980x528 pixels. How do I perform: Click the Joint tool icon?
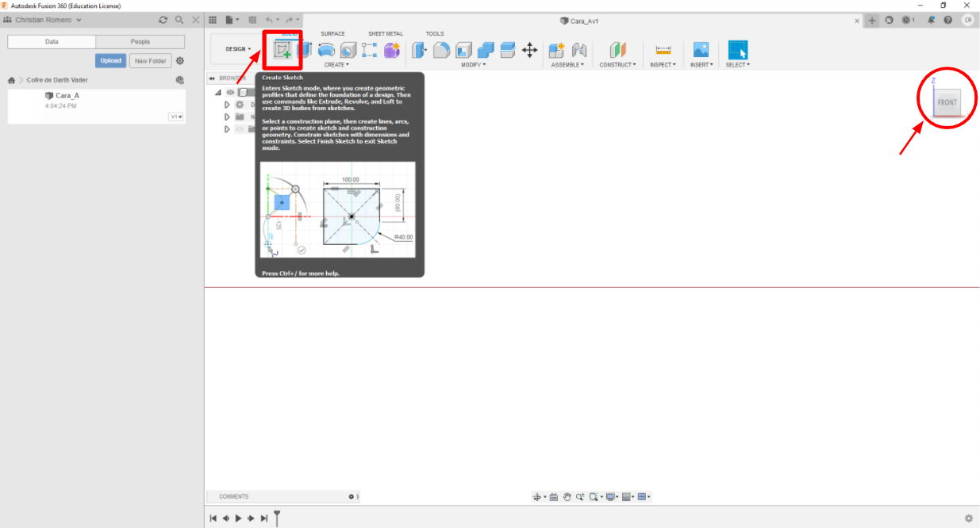[x=579, y=50]
